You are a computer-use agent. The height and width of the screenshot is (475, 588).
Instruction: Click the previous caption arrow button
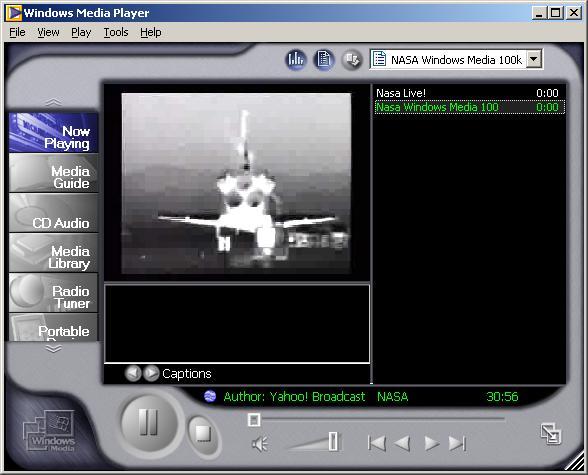tap(133, 373)
